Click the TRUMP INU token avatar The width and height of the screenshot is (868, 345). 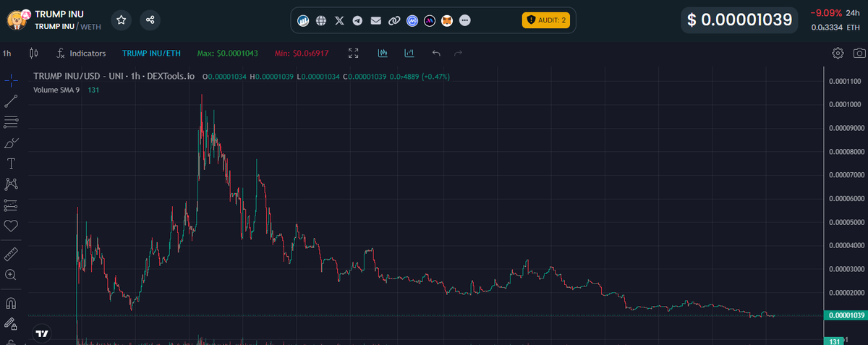(17, 20)
